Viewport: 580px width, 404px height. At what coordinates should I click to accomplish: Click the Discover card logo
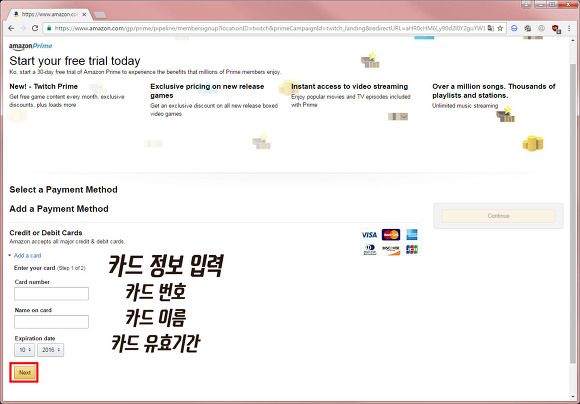[x=391, y=250]
